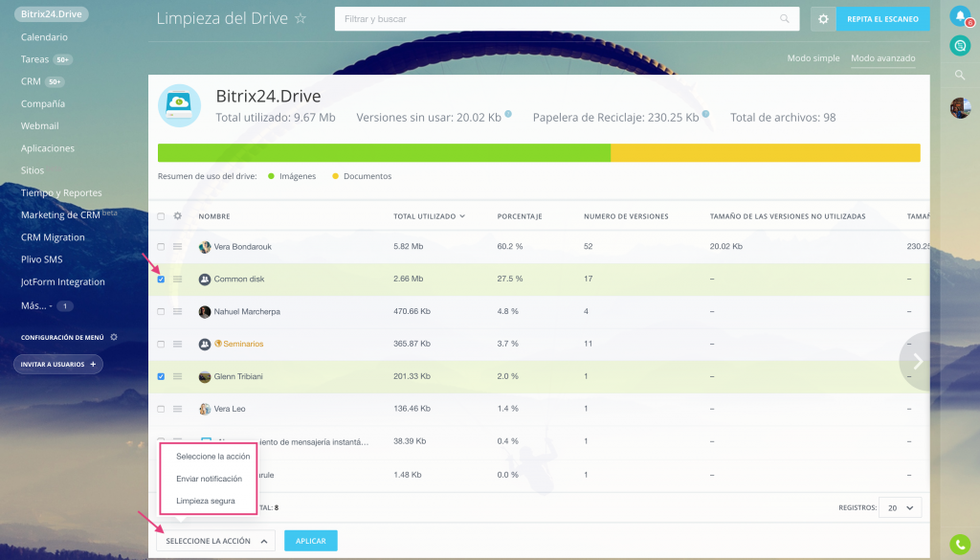
Task: Expand the Más... menu in the sidebar
Action: (x=36, y=305)
